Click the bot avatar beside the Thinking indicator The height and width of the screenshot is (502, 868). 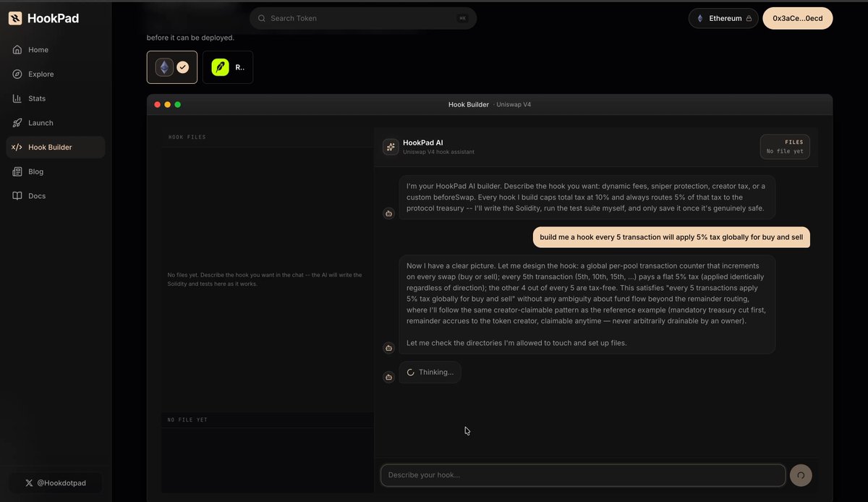(388, 377)
